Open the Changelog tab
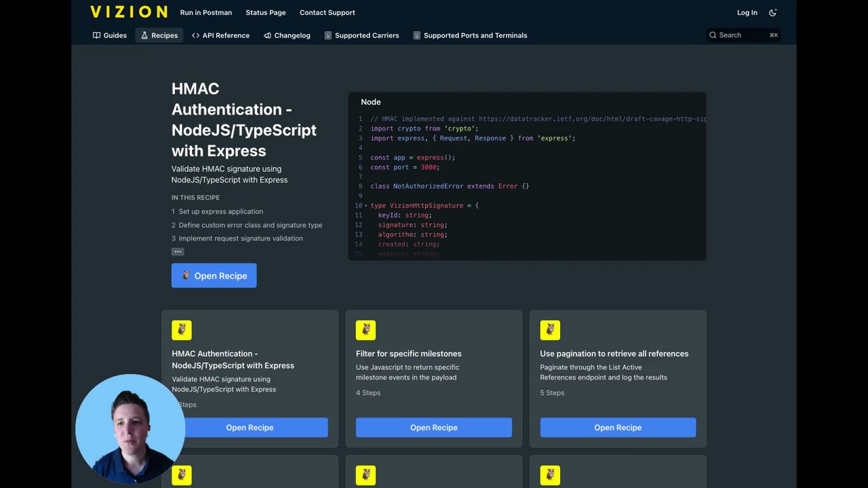 (287, 35)
